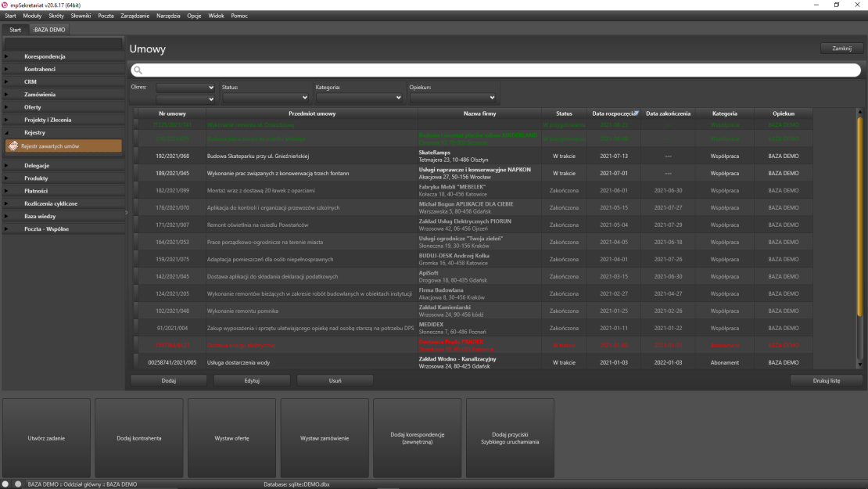Click the magnifying glass icon in the search bar
This screenshot has width=868, height=489.
138,70
